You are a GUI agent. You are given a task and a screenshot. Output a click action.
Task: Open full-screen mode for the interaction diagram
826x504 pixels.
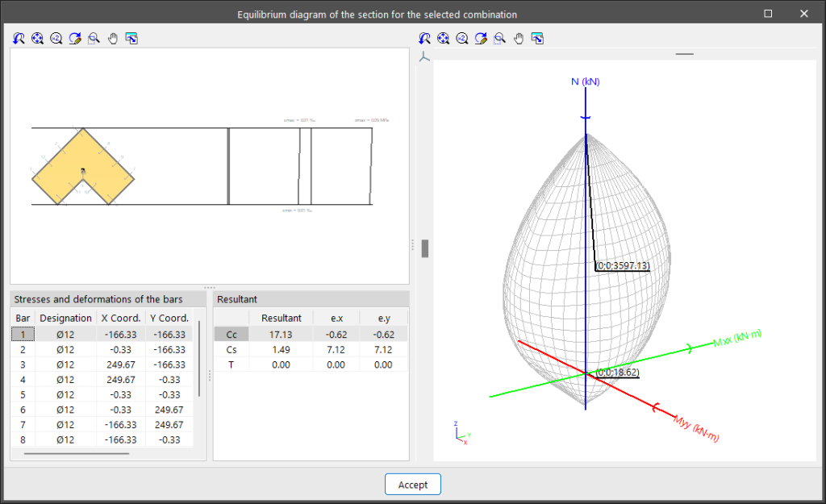point(538,38)
